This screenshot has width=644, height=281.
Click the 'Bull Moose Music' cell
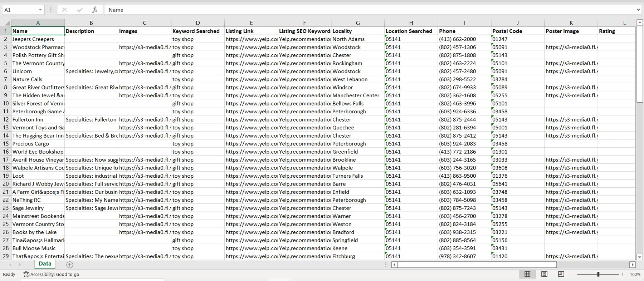[x=38, y=248]
